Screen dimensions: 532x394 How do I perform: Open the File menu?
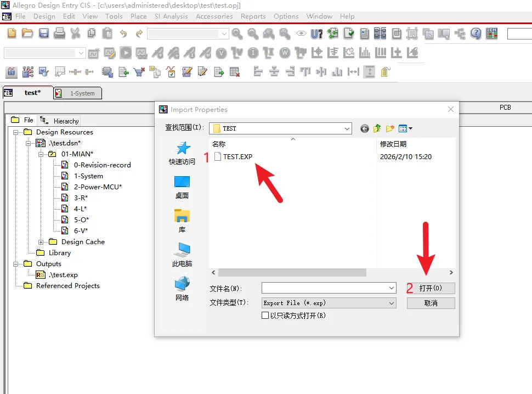click(20, 16)
